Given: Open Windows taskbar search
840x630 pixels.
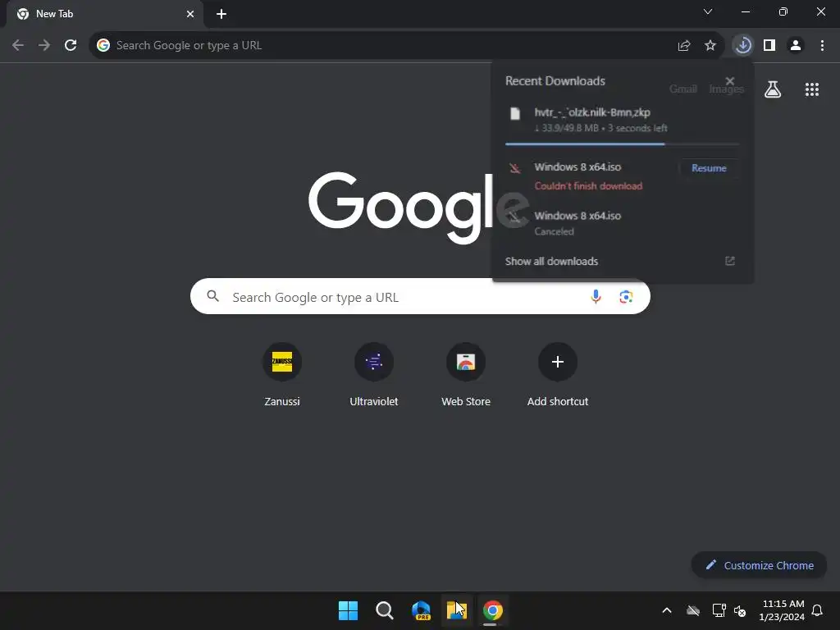Looking at the screenshot, I should click(384, 610).
